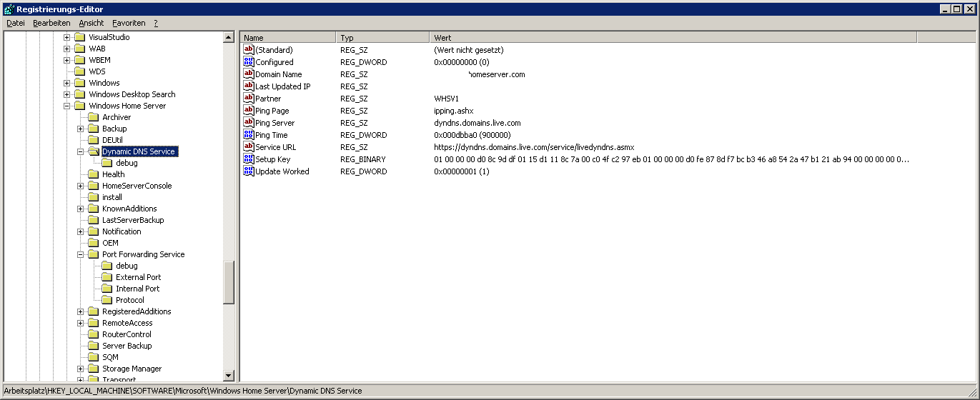The image size is (980, 400).
Task: Click the OEM folder icon
Action: tap(93, 243)
